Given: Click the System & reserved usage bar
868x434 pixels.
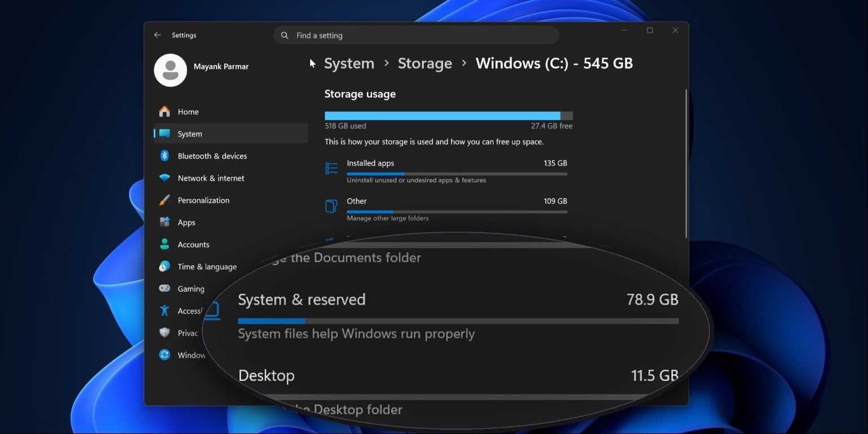Looking at the screenshot, I should [x=458, y=321].
